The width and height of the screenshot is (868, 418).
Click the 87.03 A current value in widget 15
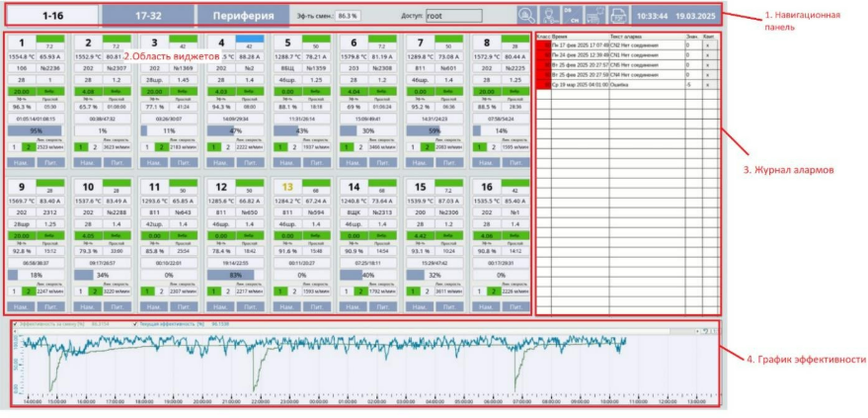[x=449, y=201]
